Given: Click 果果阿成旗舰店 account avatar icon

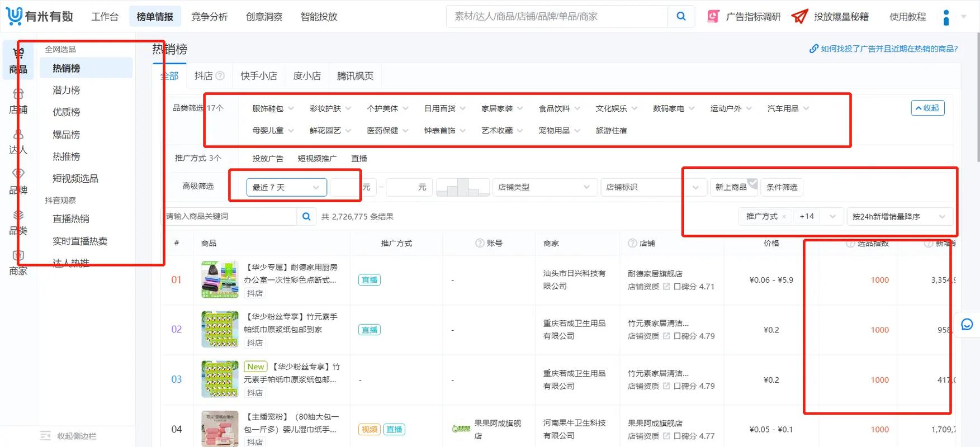Looking at the screenshot, I should click(461, 429).
